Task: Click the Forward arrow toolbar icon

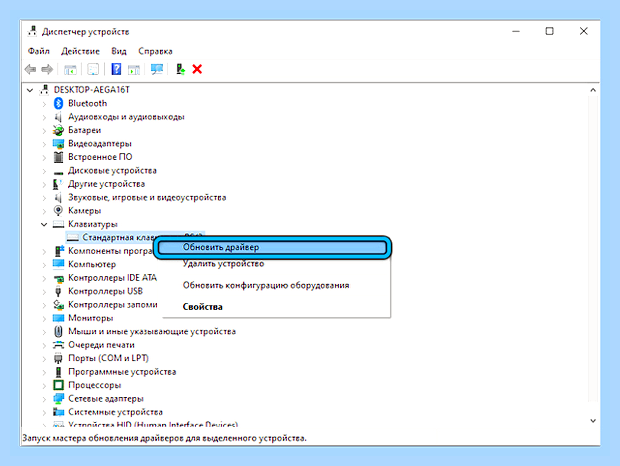Action: pos(47,70)
